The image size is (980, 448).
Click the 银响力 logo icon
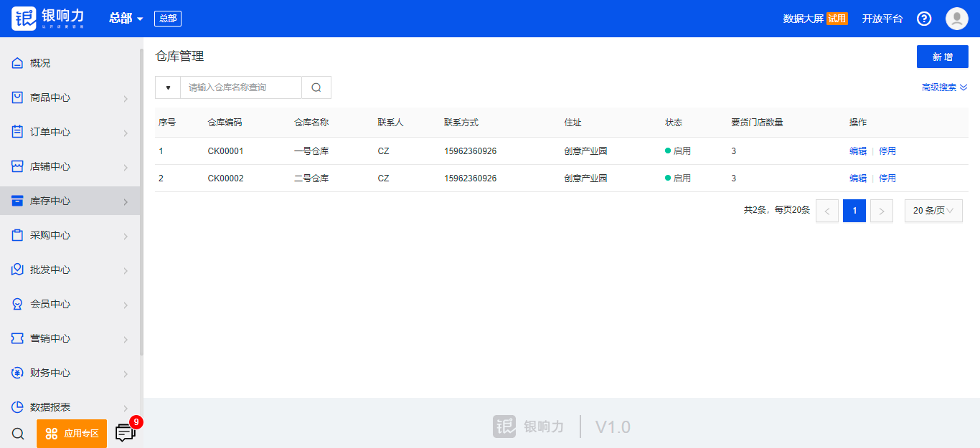point(24,19)
